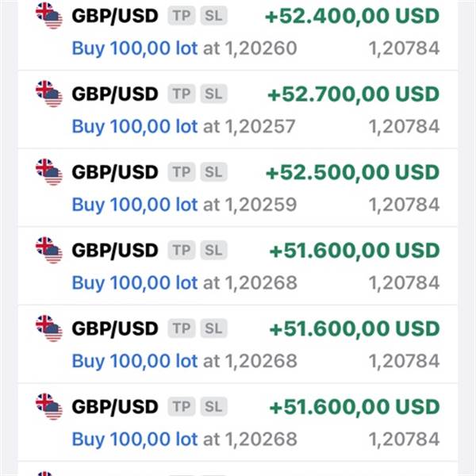Viewport: 476px width, 476px height.
Task: Select the GBP/USD label of the +52.500,00 position
Action: (115, 172)
